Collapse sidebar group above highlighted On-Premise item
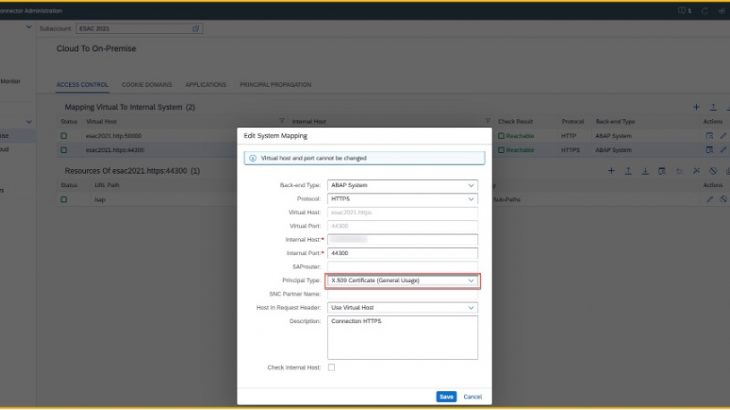 29,122
